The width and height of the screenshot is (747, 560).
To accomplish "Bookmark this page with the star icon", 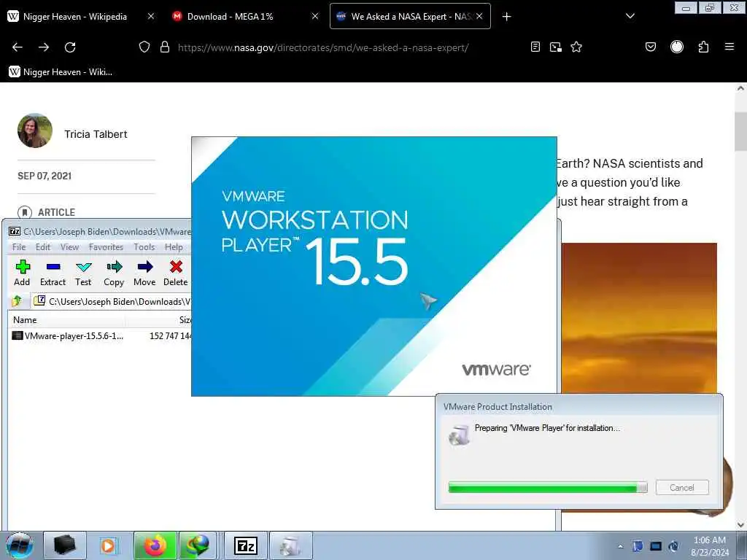I will 576,47.
